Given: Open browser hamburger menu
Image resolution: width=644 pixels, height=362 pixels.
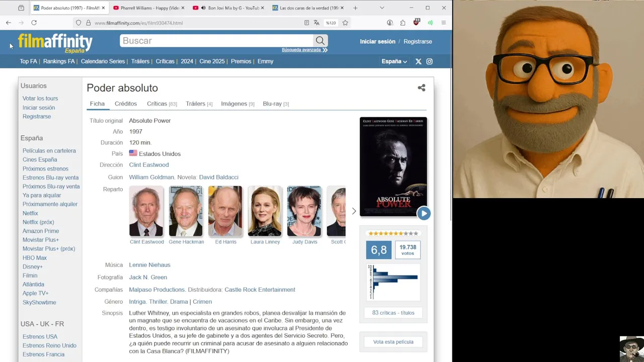Looking at the screenshot, I should [x=443, y=23].
